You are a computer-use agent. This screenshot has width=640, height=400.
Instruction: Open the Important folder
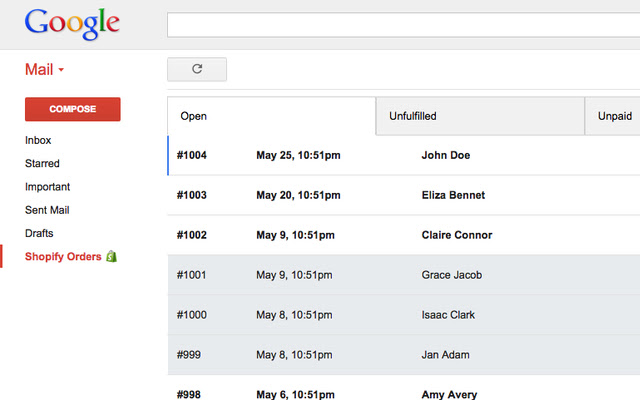point(47,187)
